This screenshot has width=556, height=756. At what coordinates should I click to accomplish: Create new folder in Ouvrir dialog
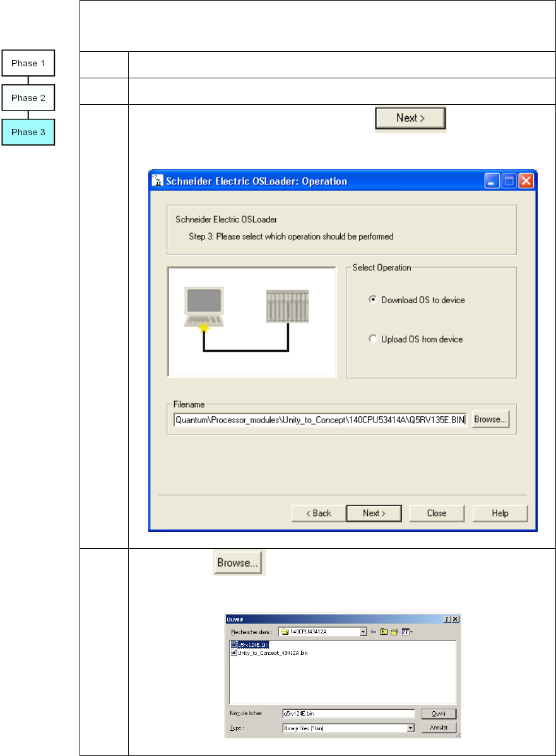(394, 632)
